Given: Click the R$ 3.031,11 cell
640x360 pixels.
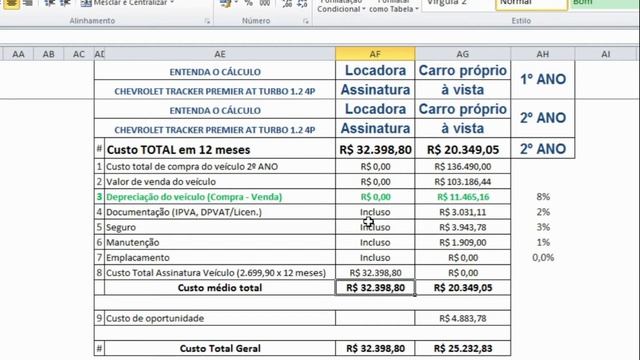Looking at the screenshot, I should tap(462, 212).
